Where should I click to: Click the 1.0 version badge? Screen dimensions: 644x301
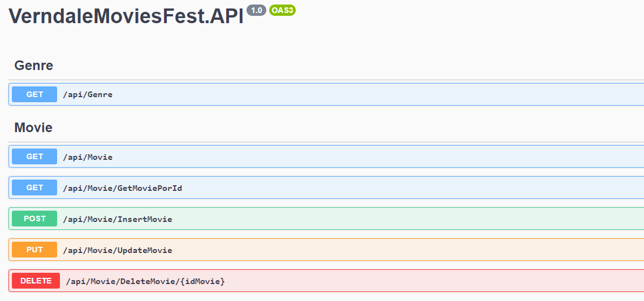256,10
